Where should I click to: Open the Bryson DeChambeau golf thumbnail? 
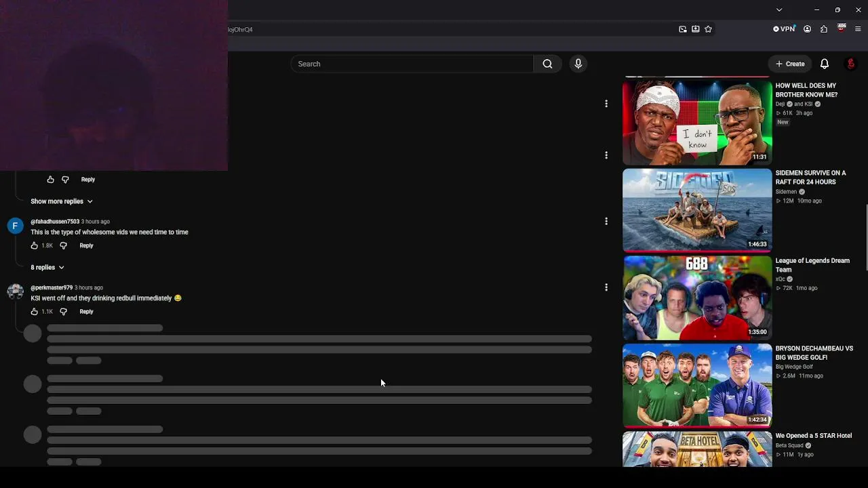click(x=697, y=385)
